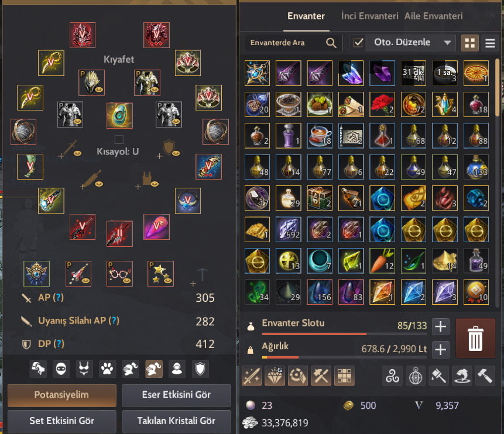Viewport: 504px width, 434px height.
Task: Open the crystal diamond icon below inventory
Action: click(275, 376)
